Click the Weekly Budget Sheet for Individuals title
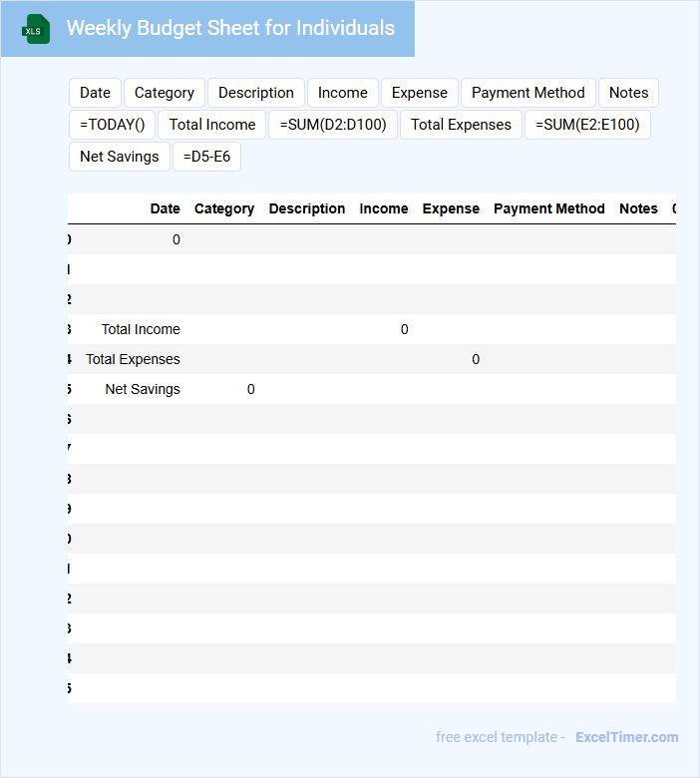This screenshot has height=778, width=700. click(230, 28)
